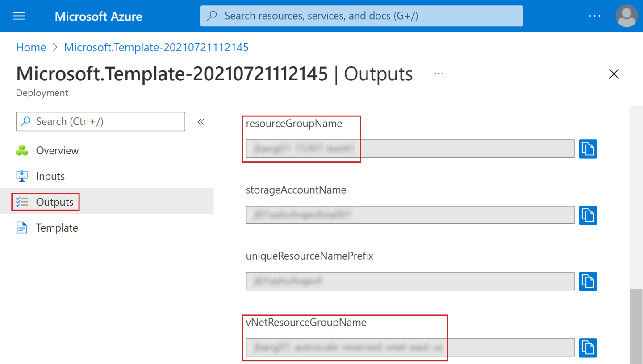643x364 pixels.
Task: Focus the search resources, services, and docs box
Action: [362, 16]
